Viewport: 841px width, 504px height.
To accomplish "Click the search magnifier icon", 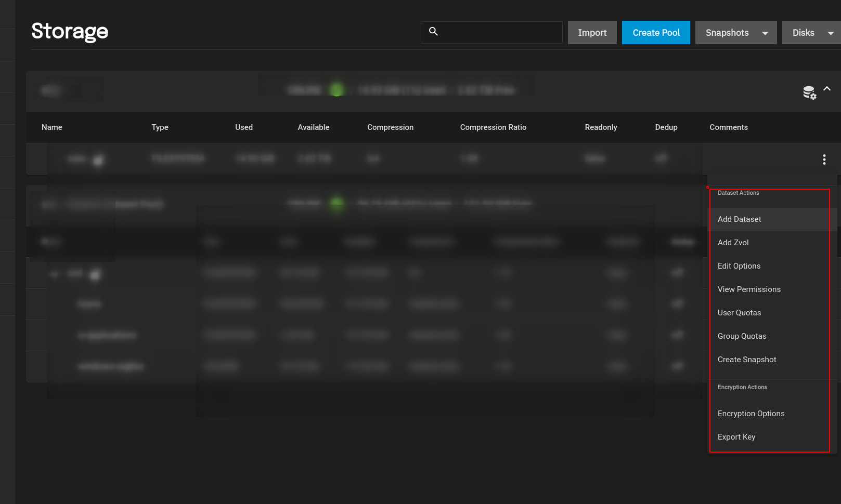I will coord(433,32).
